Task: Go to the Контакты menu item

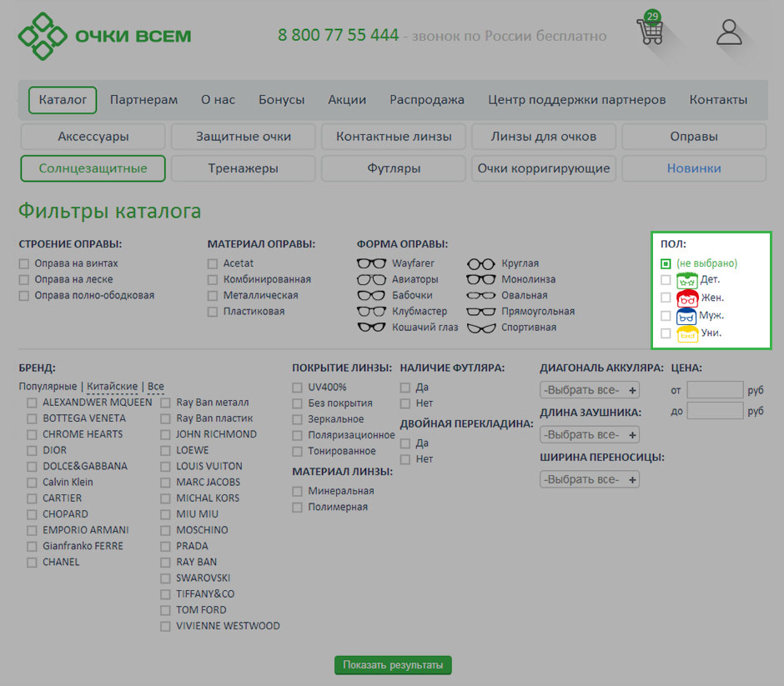Action: point(718,100)
